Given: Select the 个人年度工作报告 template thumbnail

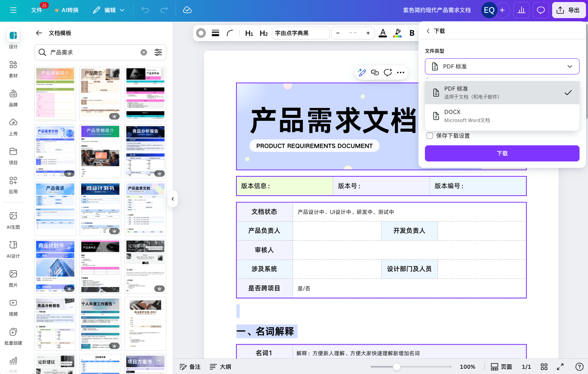Looking at the screenshot, I should (100, 324).
